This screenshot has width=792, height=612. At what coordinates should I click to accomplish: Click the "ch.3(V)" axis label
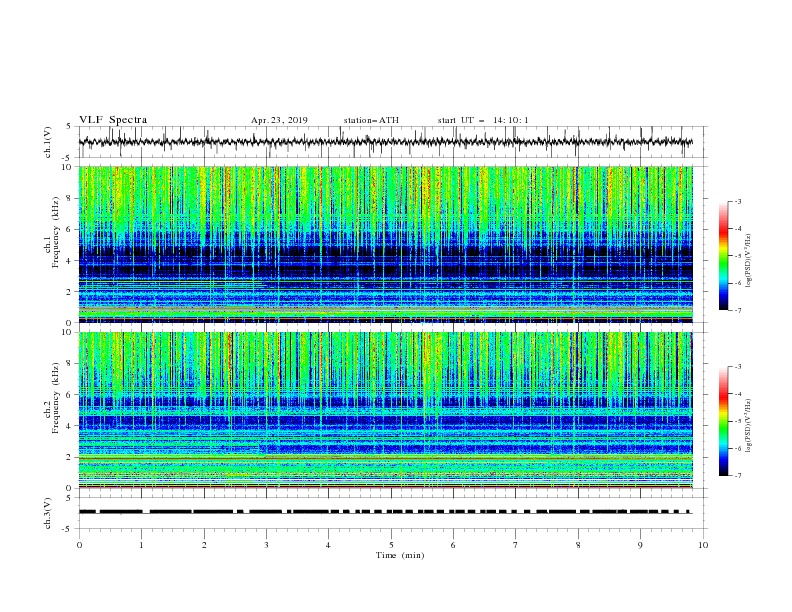coord(48,513)
